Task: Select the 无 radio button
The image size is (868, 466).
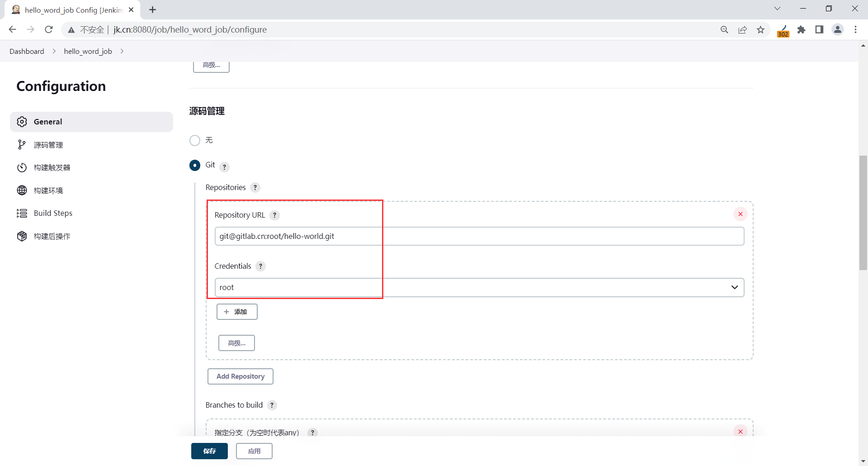Action: (x=195, y=140)
